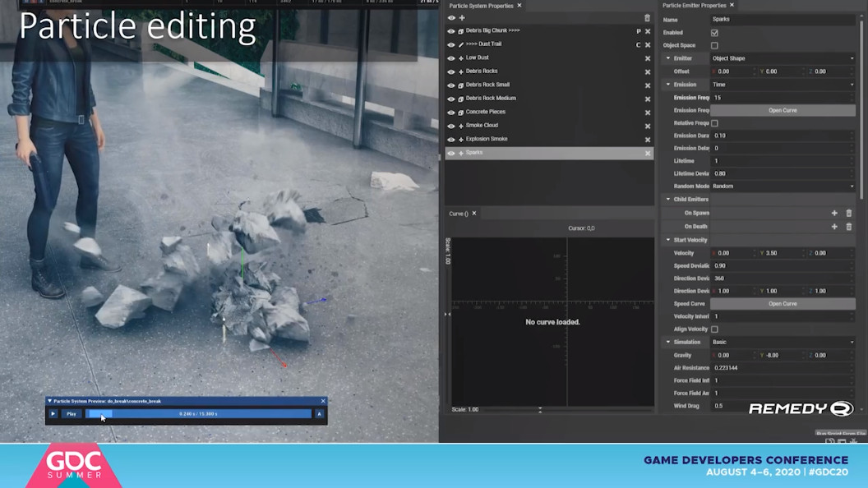Select the Curve () tab

(458, 214)
